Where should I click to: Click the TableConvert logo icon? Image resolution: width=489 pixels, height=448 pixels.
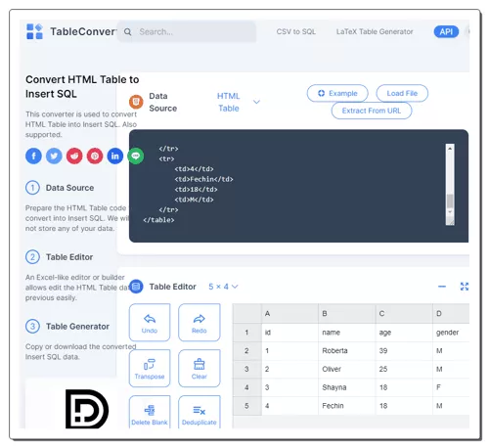pos(34,31)
